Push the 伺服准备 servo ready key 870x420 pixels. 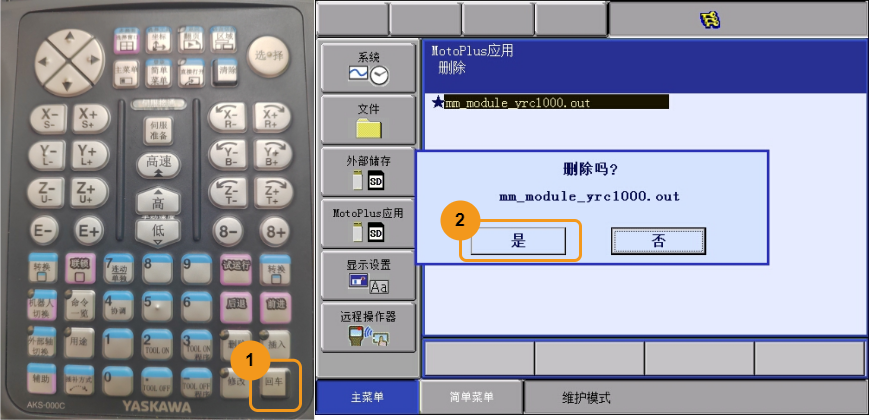click(158, 130)
